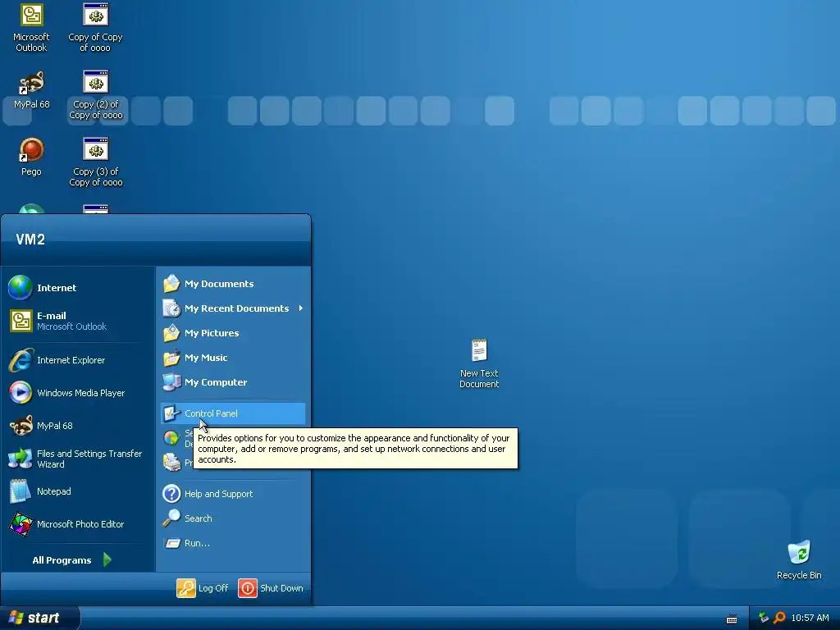Launch Windows Media Player
This screenshot has width=840, height=630.
point(78,393)
